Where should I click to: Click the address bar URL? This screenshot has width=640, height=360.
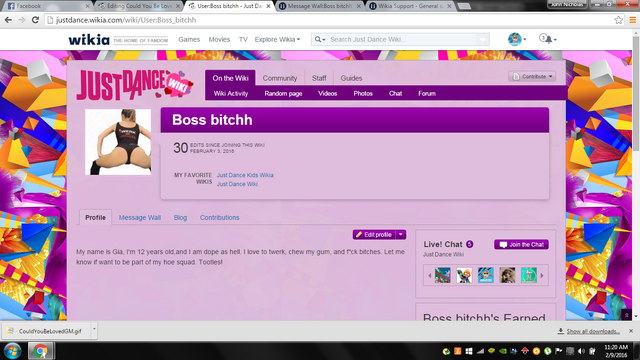[126, 20]
